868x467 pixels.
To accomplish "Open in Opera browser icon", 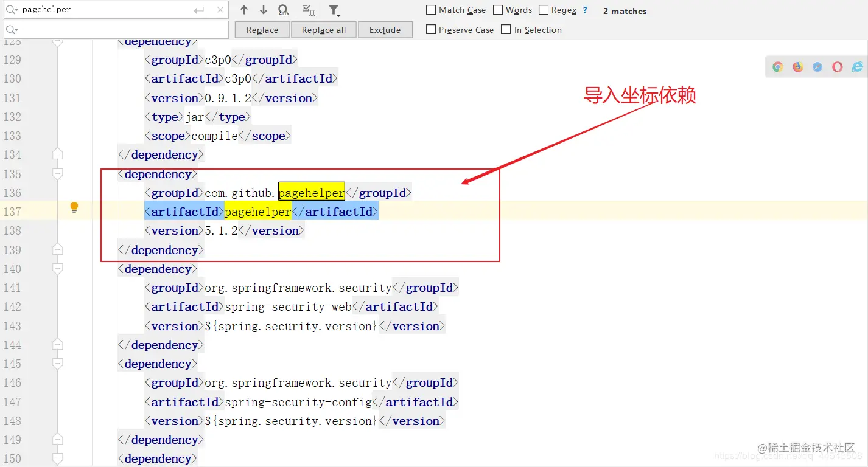I will pos(838,67).
